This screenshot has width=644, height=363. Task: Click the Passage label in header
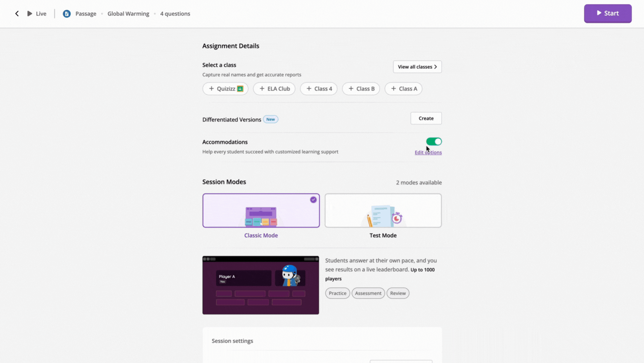click(x=86, y=14)
